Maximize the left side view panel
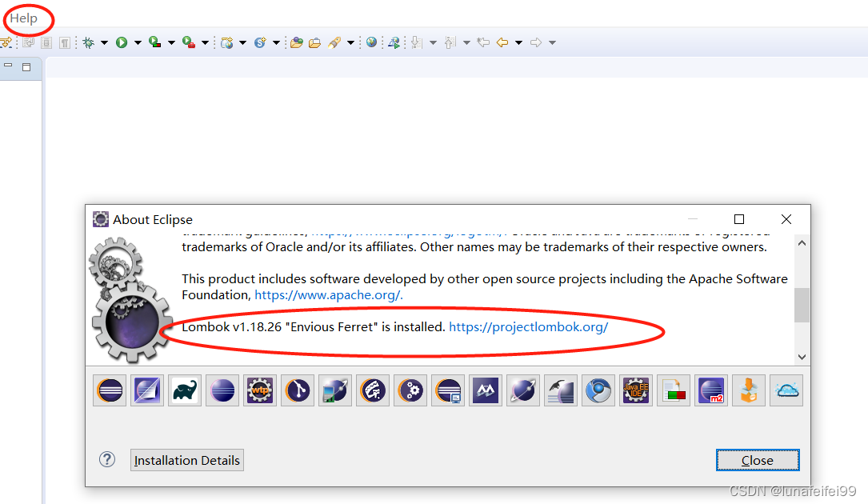Image resolution: width=868 pixels, height=504 pixels. [26, 67]
